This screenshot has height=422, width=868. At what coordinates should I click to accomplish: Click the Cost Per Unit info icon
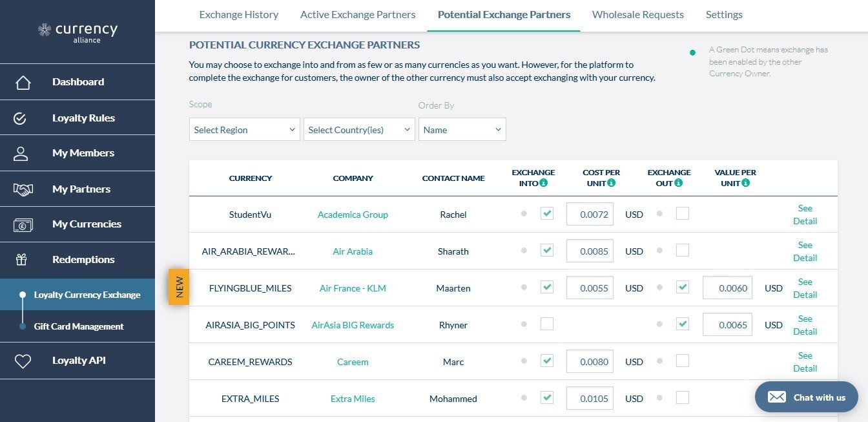click(x=611, y=184)
